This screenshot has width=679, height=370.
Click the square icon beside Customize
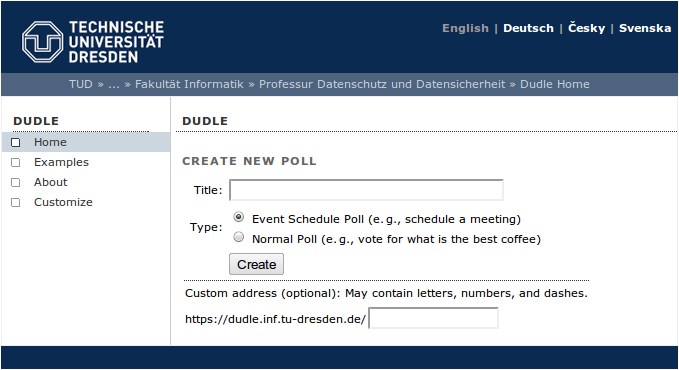tap(16, 202)
